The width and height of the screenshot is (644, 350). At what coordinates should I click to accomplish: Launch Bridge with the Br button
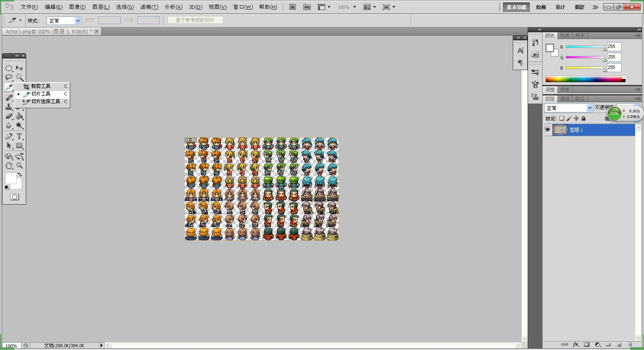pyautogui.click(x=293, y=7)
